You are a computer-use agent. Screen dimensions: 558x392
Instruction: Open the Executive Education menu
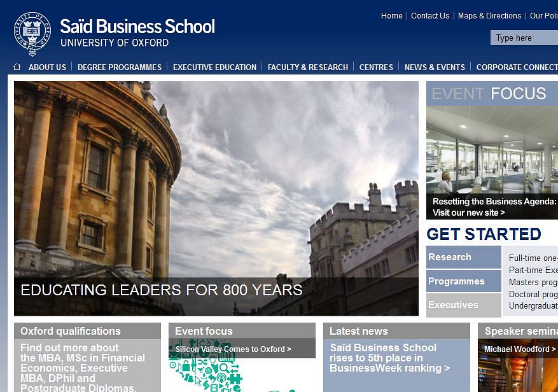pos(214,67)
